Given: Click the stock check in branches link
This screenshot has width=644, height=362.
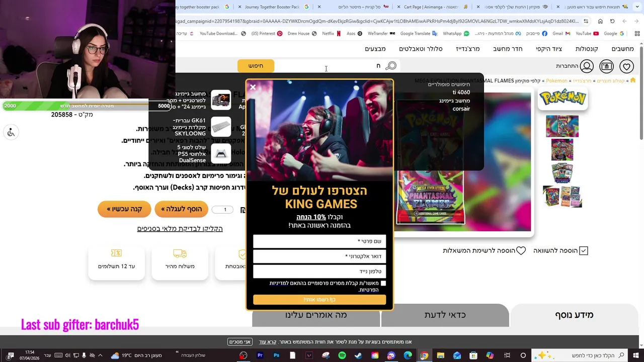Looking at the screenshot, I should [180, 229].
